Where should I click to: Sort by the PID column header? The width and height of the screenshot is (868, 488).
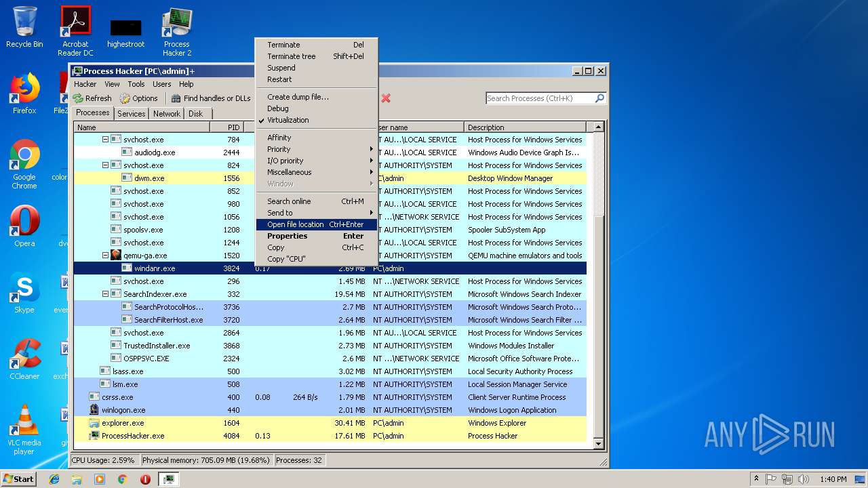(x=226, y=127)
